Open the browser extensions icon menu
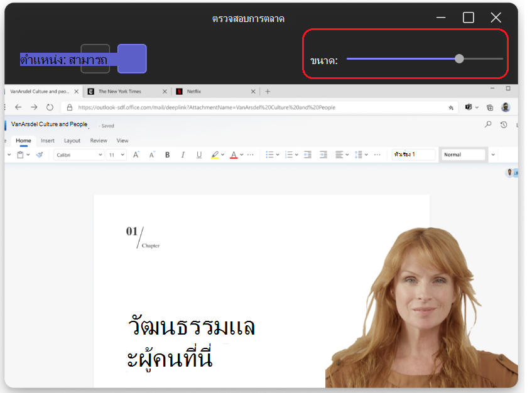This screenshot has width=532, height=393. click(469, 107)
